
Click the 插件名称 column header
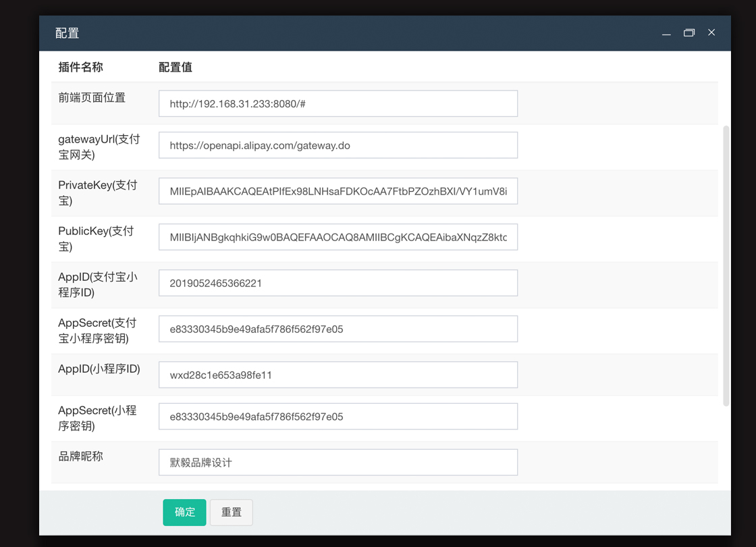click(x=80, y=67)
